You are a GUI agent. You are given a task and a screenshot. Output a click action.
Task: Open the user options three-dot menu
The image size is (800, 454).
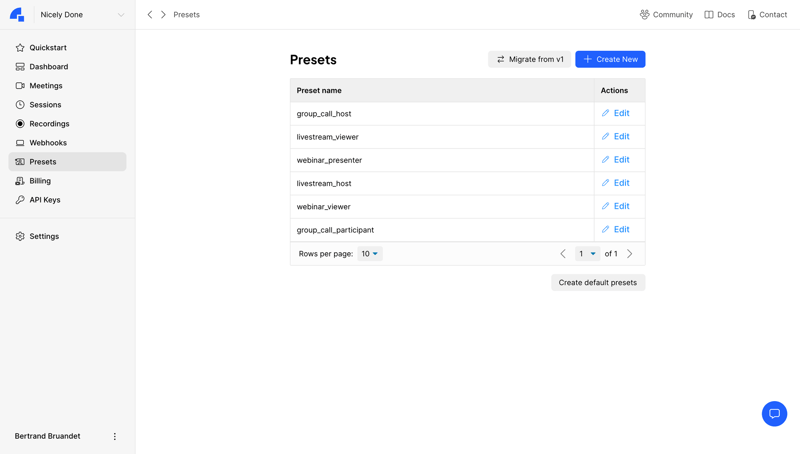point(115,436)
